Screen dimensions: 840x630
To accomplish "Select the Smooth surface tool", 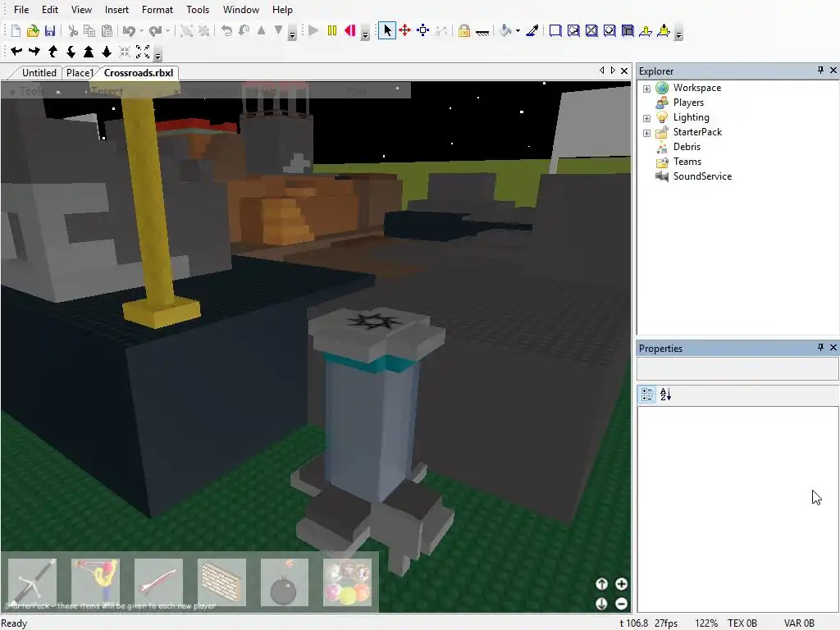I will coord(555,31).
